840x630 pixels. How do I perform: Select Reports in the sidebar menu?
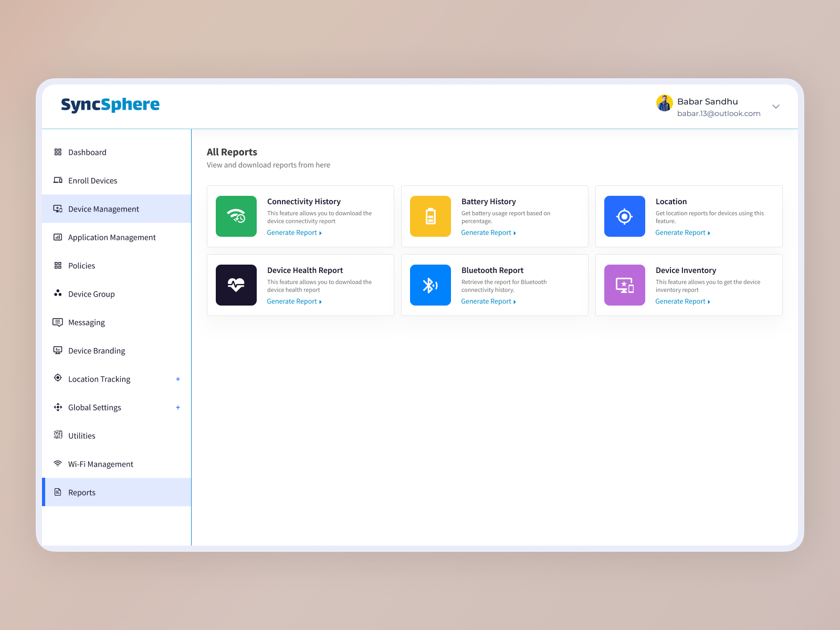pos(81,492)
